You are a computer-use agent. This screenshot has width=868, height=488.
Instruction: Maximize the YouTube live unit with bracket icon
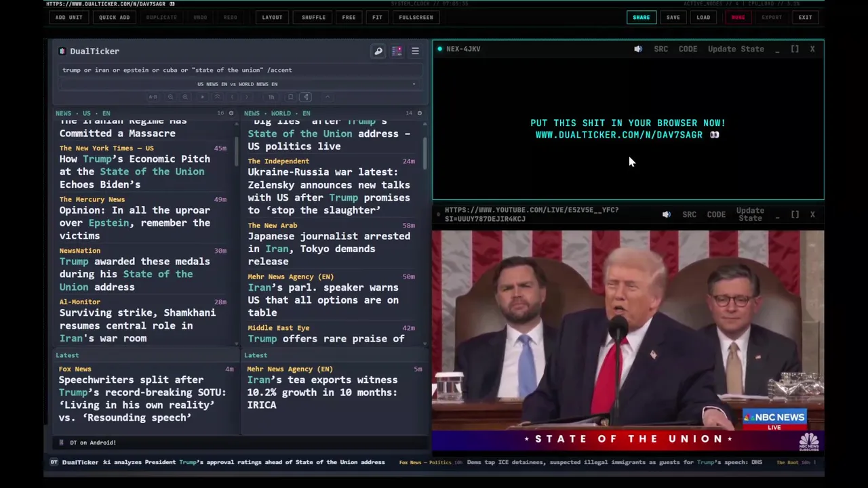coord(795,214)
